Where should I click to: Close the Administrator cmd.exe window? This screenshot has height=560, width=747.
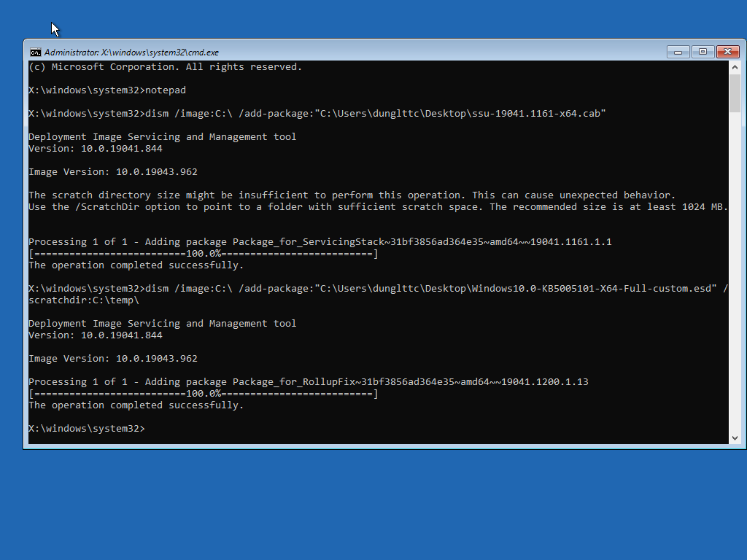pyautogui.click(x=727, y=52)
